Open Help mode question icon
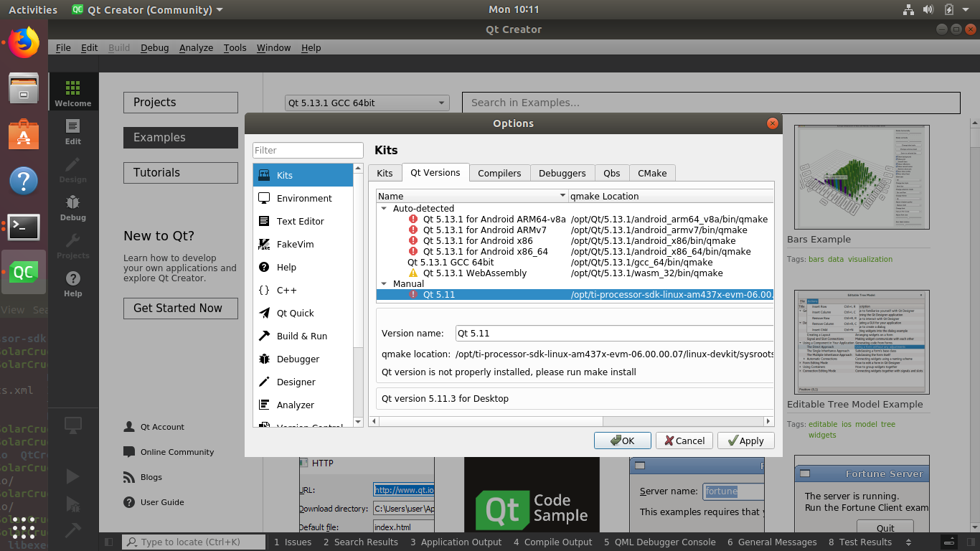Screen dimensions: 980x551 (73, 283)
